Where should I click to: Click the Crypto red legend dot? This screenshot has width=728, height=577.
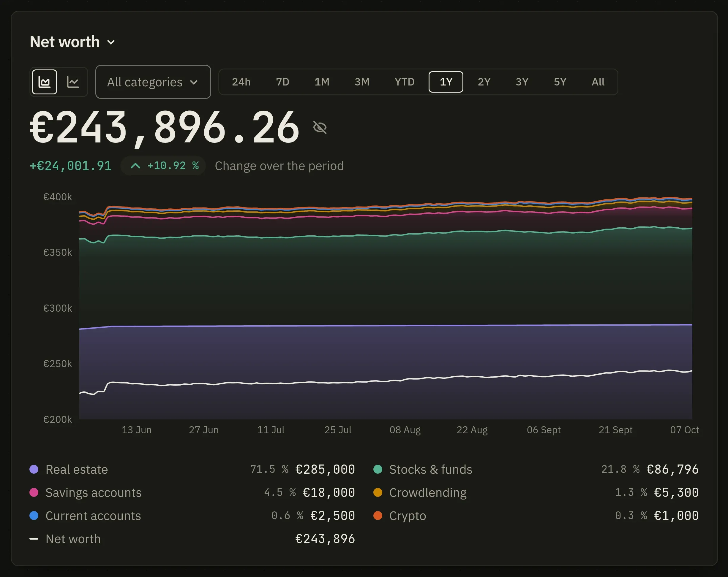click(x=378, y=516)
